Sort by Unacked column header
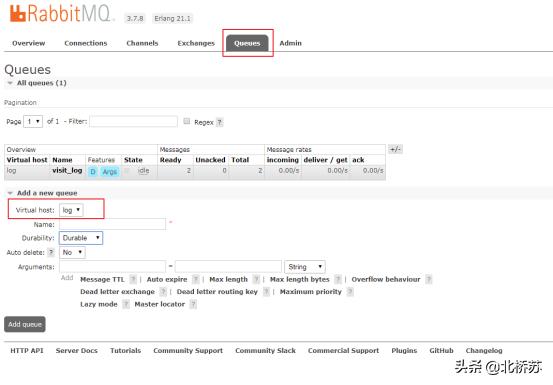This screenshot has height=385, width=553. tap(210, 160)
